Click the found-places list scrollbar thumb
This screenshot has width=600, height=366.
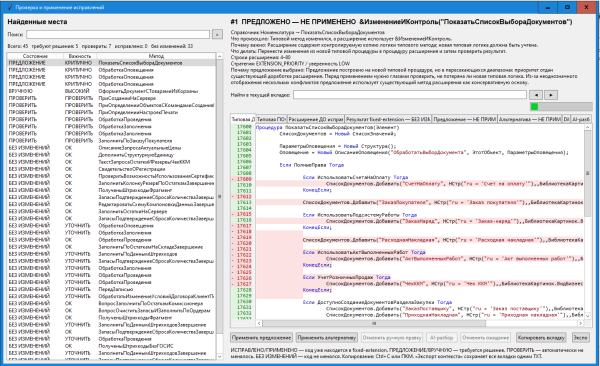coord(220,196)
